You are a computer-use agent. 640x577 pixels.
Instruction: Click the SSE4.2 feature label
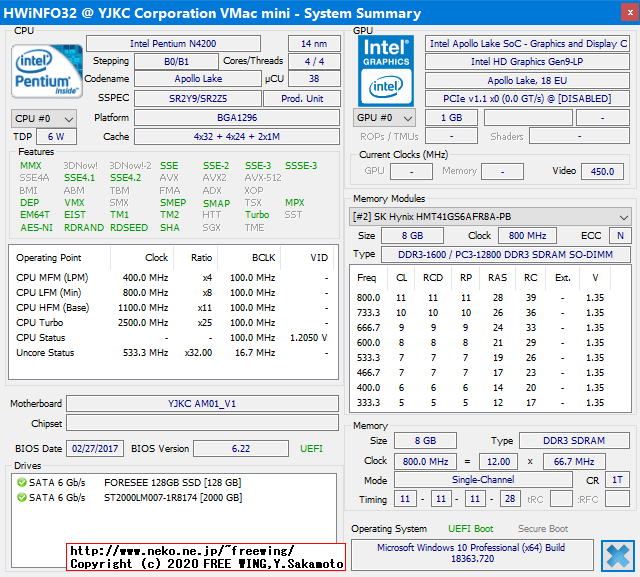click(x=125, y=178)
